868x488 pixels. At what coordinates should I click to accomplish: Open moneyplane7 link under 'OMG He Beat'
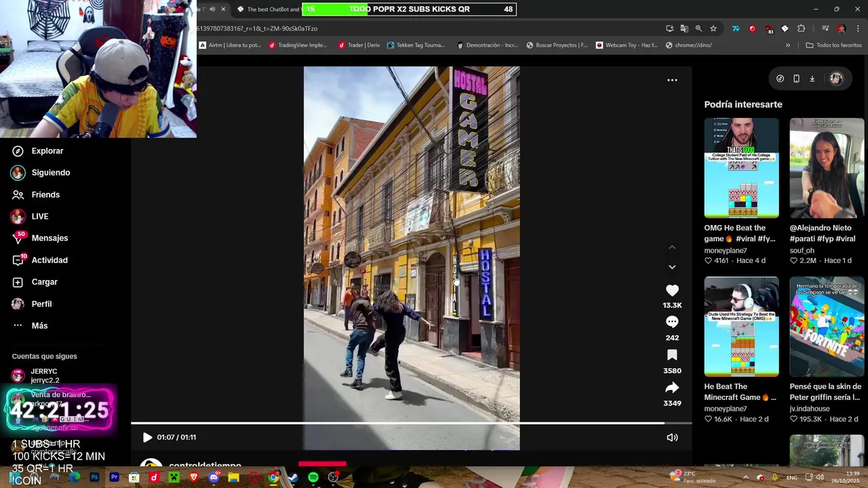click(725, 251)
